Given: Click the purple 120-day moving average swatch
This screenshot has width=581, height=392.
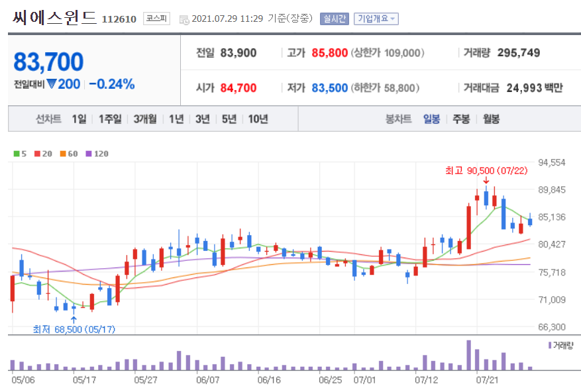Looking at the screenshot, I should tap(89, 154).
